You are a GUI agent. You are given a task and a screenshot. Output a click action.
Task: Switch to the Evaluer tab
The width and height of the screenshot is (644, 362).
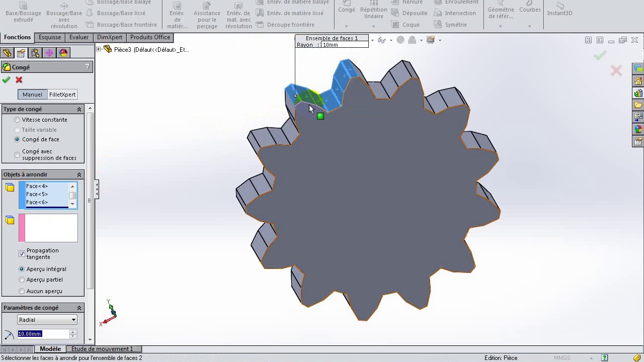(79, 37)
